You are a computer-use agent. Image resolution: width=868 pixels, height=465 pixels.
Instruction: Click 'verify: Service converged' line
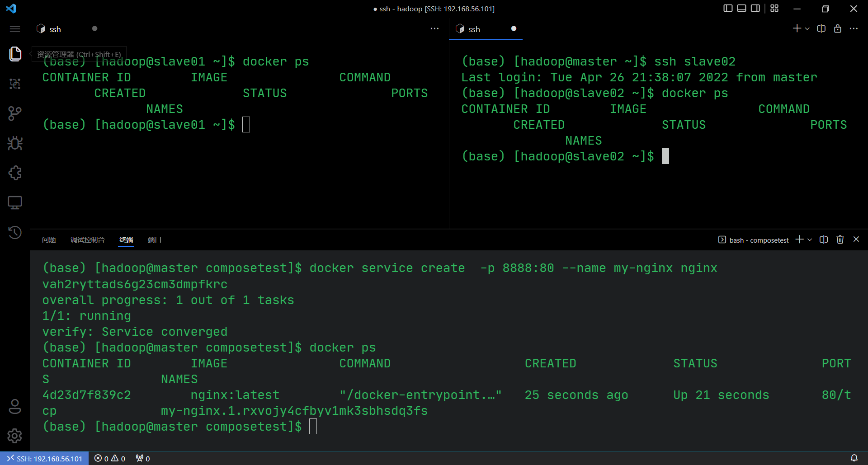point(135,332)
